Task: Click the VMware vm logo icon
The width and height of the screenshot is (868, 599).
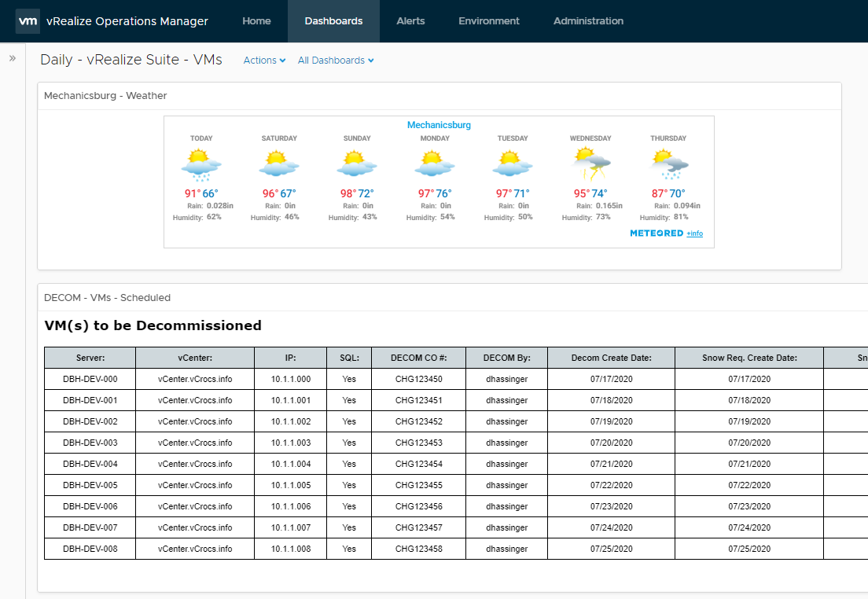Action: point(28,21)
